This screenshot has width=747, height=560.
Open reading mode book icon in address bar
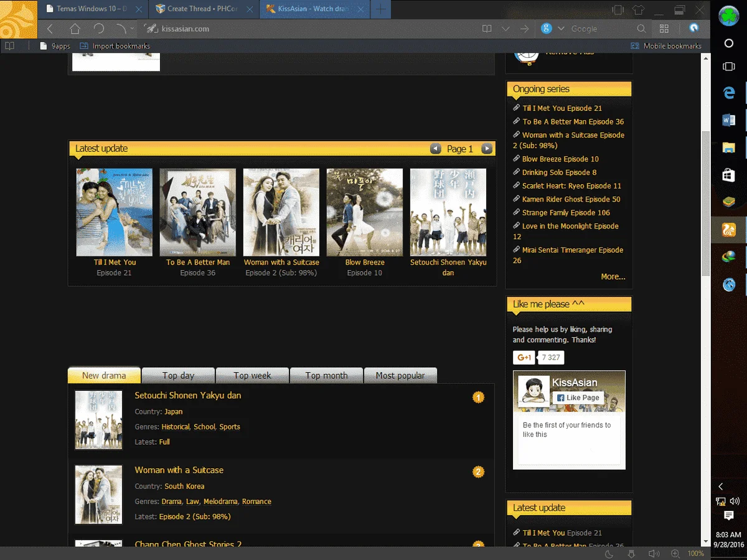click(x=487, y=29)
